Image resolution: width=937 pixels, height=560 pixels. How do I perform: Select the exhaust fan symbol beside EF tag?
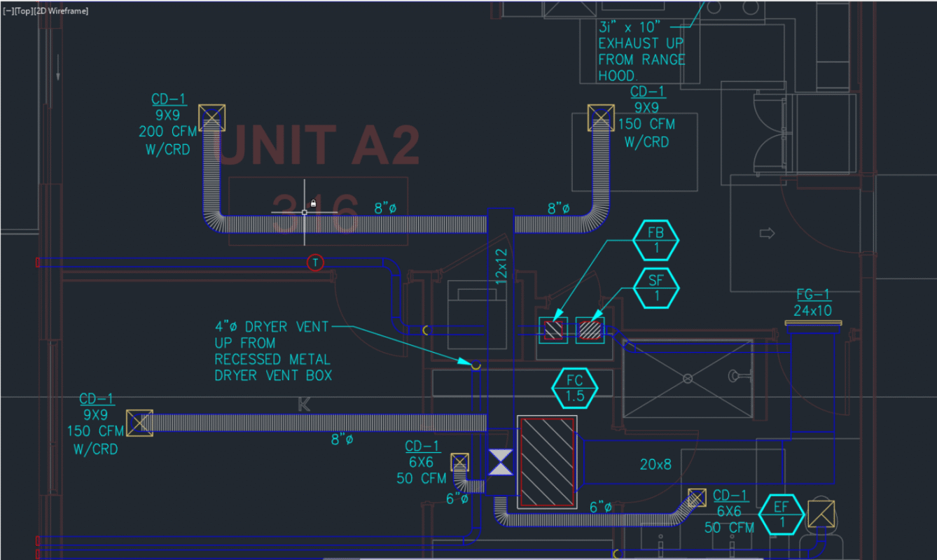pos(821,514)
